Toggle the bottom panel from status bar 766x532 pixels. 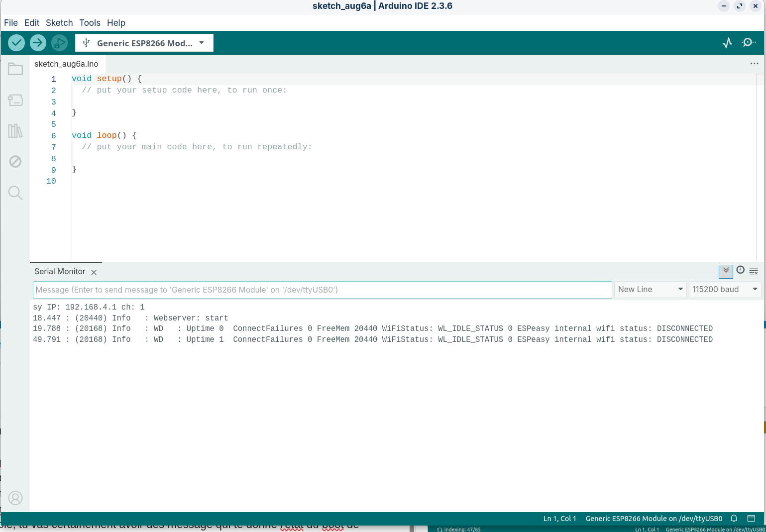coord(751,519)
